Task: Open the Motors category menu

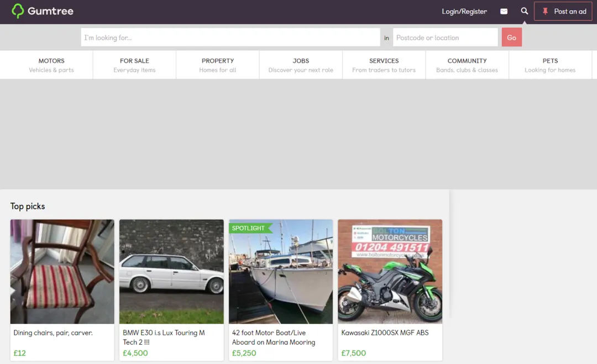Action: click(x=51, y=65)
